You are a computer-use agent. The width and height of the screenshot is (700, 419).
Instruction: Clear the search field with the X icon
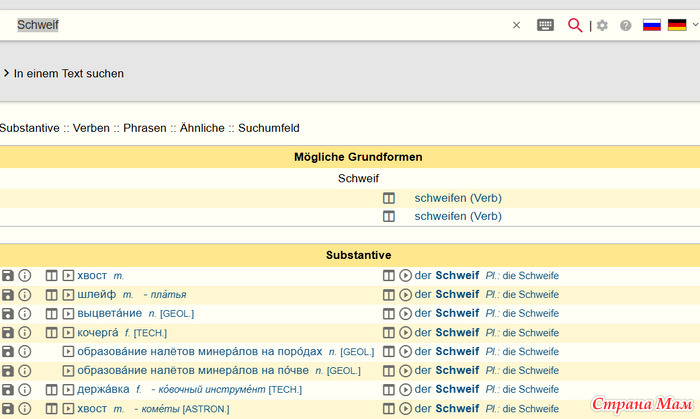[x=516, y=25]
